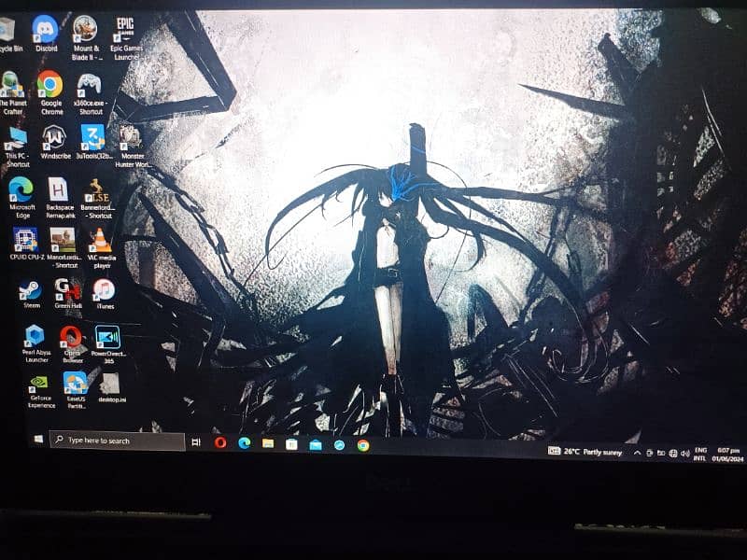Open the iTunes desktop icon
The height and width of the screenshot is (560, 747).
(104, 290)
